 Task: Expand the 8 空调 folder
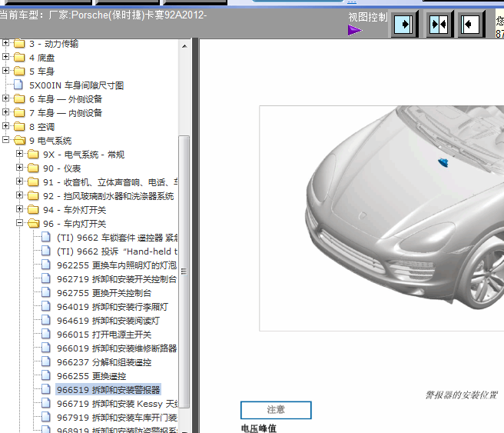(5, 126)
